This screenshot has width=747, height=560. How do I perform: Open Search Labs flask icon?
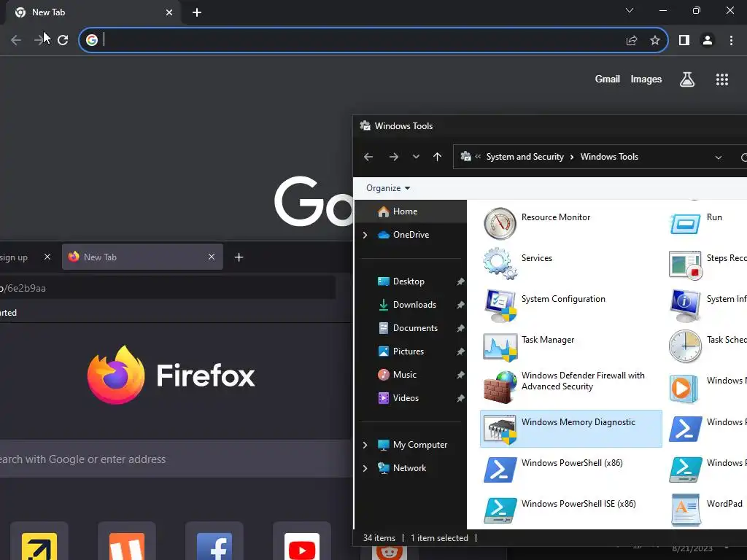687,79
